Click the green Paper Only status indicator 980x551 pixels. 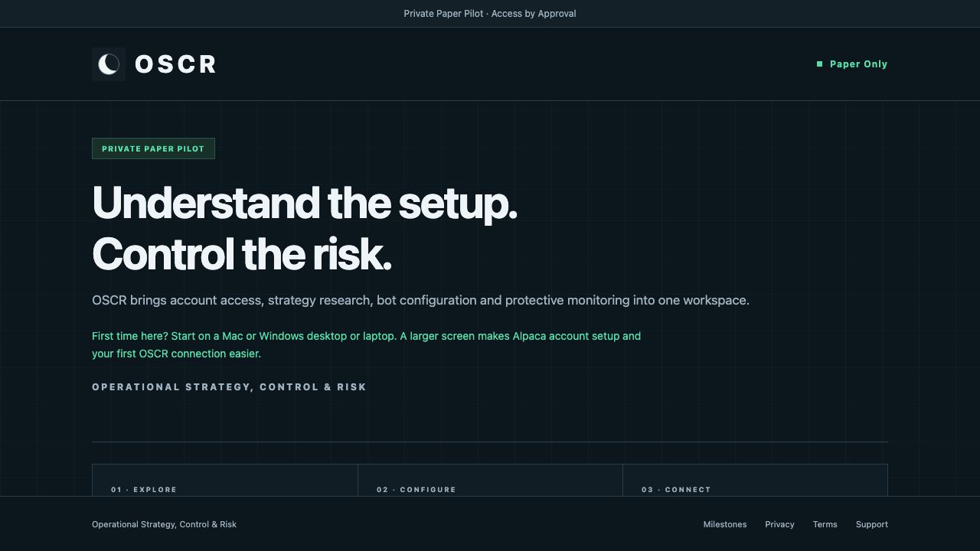pos(852,64)
